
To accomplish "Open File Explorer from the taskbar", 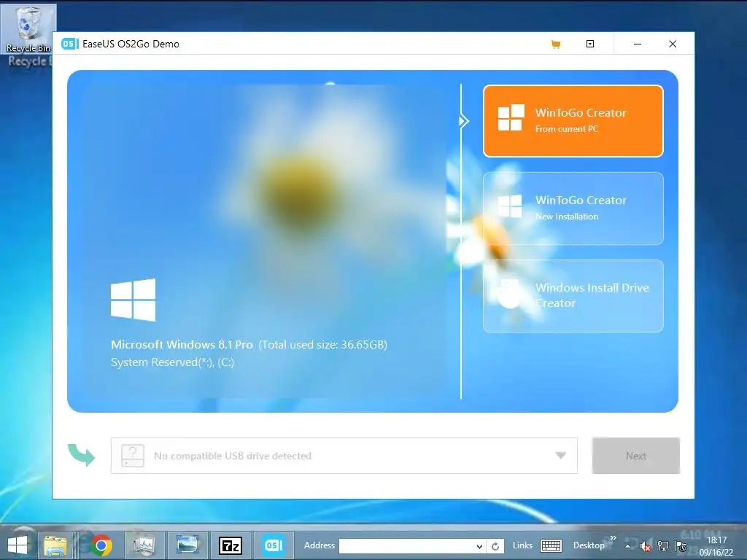I will click(x=55, y=545).
